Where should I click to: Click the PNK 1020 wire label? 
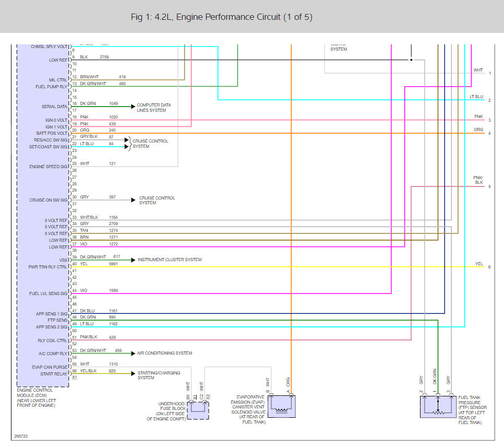click(99, 117)
